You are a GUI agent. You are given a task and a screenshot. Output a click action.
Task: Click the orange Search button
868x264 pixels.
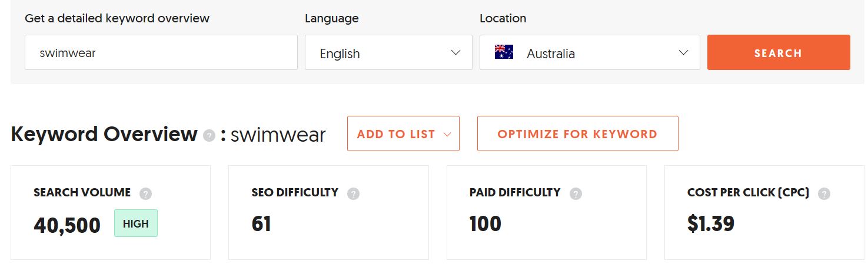coord(779,52)
